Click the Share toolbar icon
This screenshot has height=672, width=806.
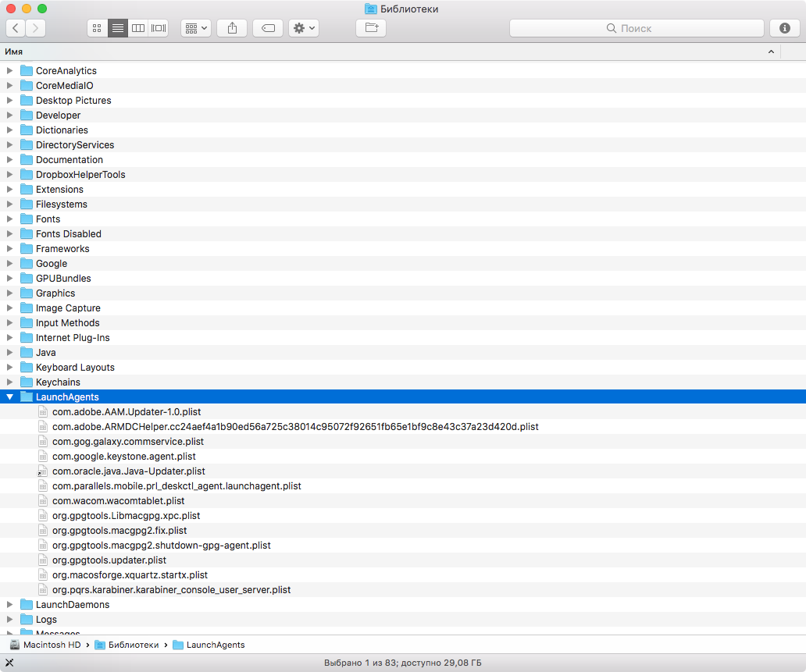tap(232, 28)
